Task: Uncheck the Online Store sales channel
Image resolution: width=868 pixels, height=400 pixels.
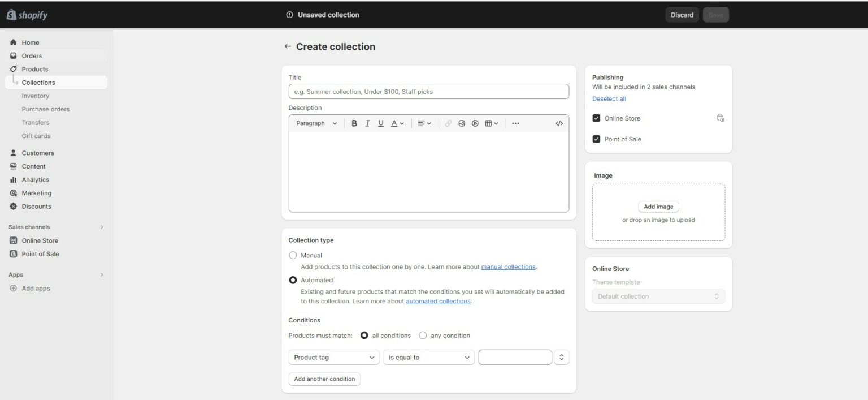Action: [596, 118]
